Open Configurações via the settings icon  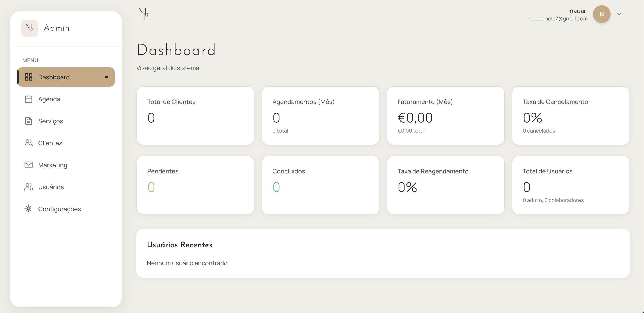tap(28, 209)
